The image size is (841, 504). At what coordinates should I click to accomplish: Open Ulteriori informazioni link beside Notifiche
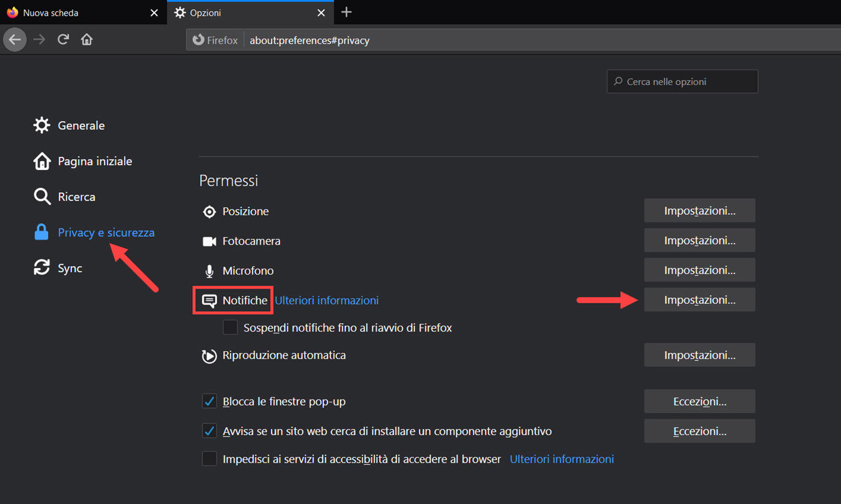(x=326, y=300)
